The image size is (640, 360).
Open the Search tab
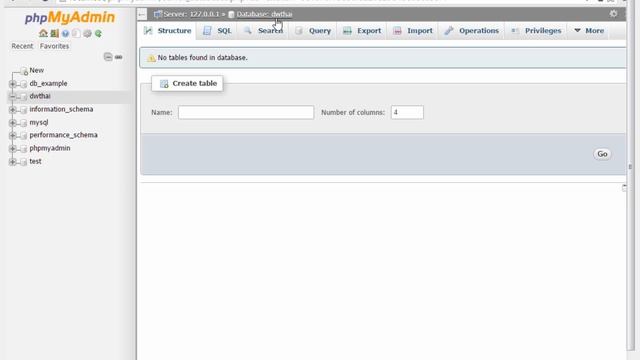click(x=263, y=31)
